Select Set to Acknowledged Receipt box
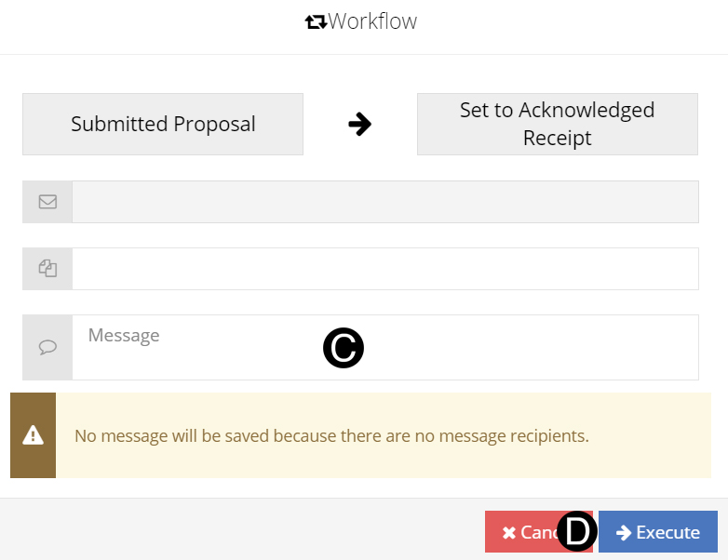 pyautogui.click(x=557, y=124)
